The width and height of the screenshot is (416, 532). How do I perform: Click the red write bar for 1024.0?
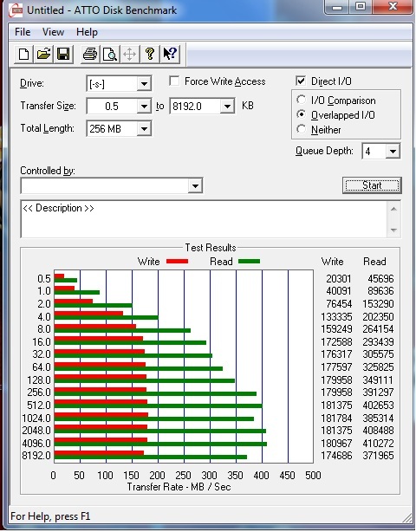(x=101, y=415)
